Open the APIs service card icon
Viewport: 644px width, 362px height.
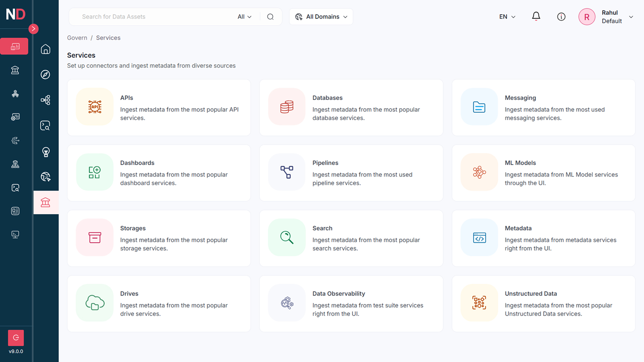[95, 107]
